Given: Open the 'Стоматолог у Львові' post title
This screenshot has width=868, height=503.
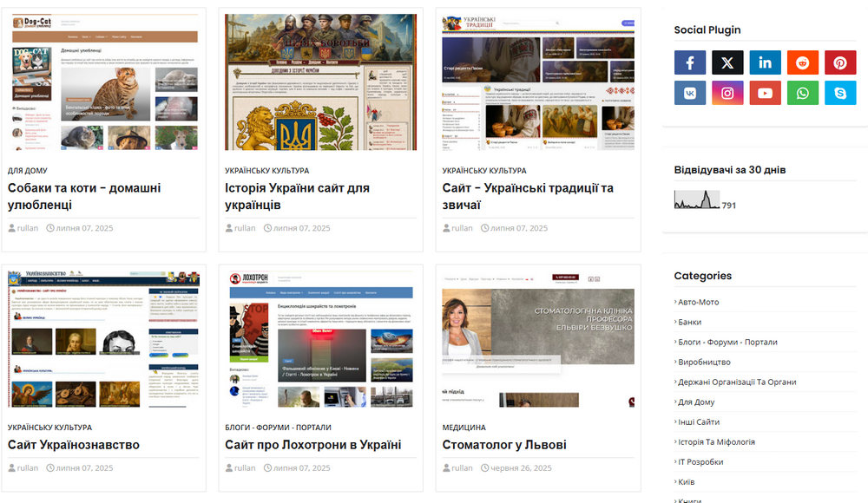Looking at the screenshot, I should pyautogui.click(x=503, y=445).
